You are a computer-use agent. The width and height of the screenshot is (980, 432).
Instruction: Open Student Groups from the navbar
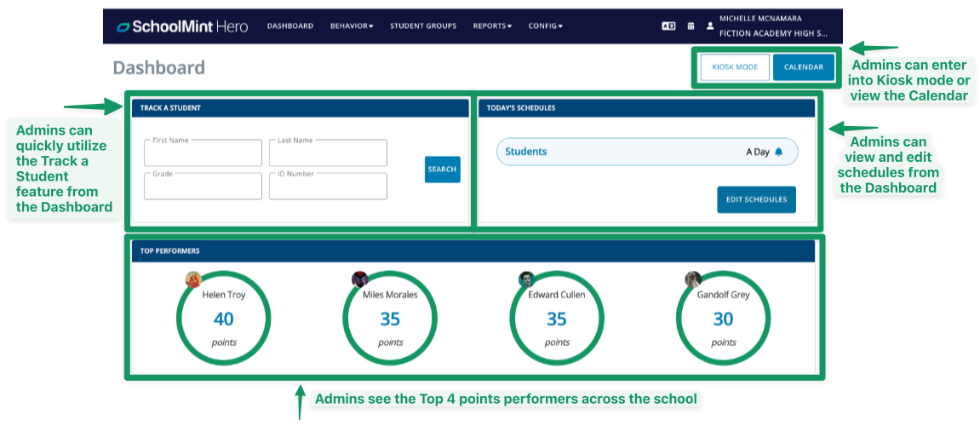point(423,26)
